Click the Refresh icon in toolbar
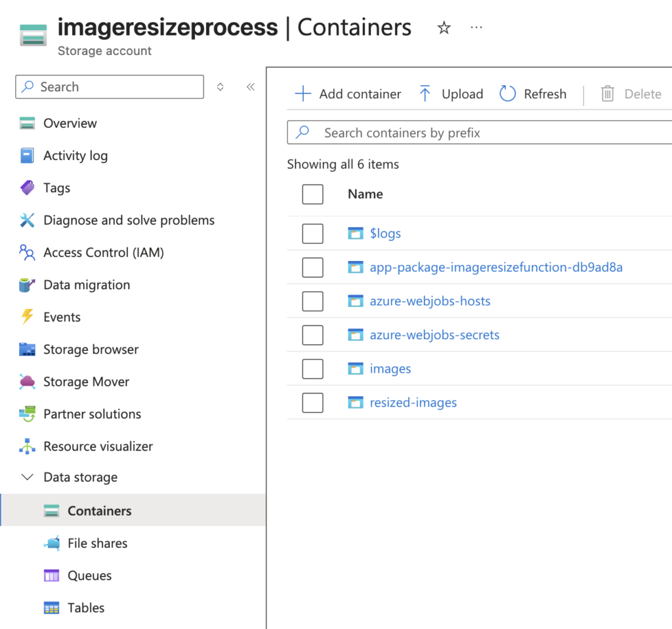 coord(508,94)
